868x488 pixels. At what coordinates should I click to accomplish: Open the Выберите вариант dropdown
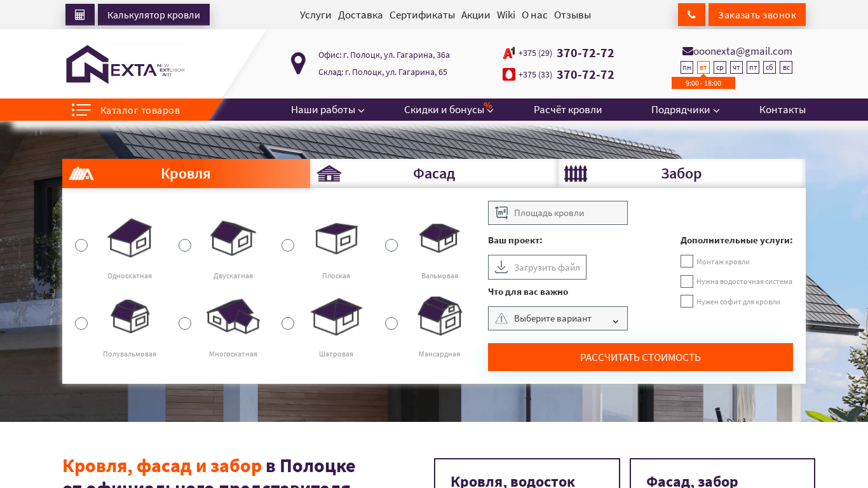coord(558,318)
